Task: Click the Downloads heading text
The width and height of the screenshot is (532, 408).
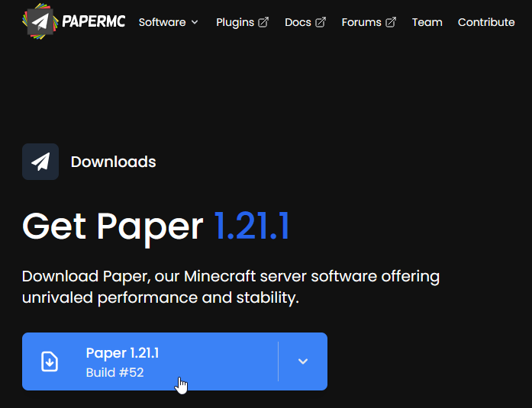Action: 113,162
